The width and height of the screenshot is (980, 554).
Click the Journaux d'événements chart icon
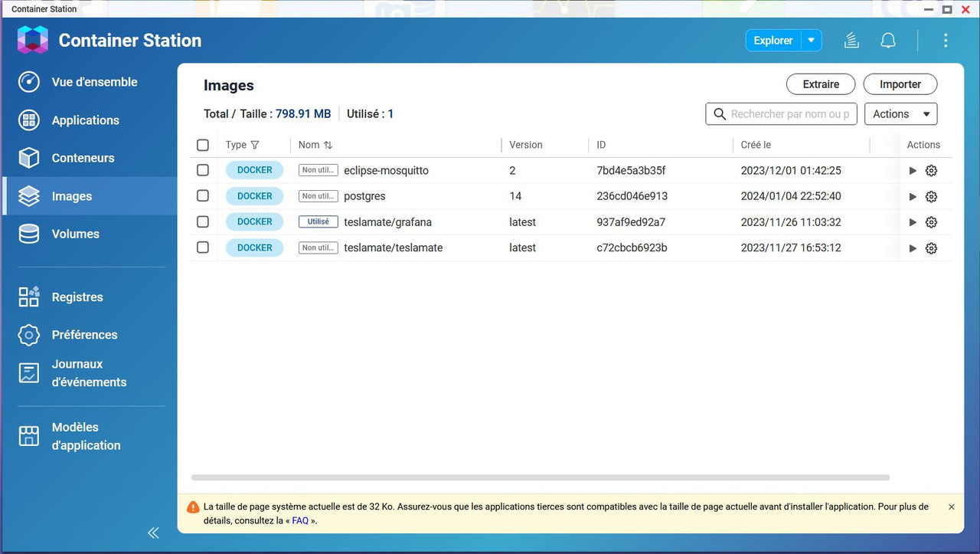click(x=29, y=373)
